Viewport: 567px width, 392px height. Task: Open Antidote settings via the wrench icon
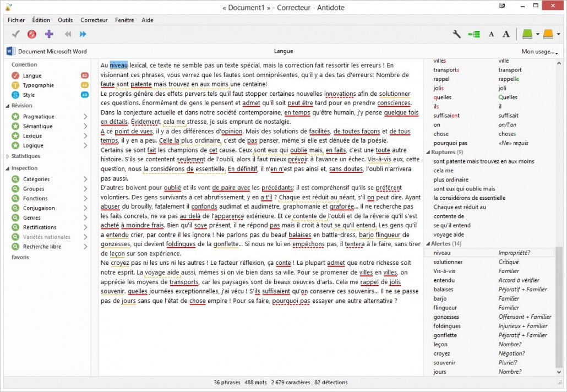tap(456, 34)
